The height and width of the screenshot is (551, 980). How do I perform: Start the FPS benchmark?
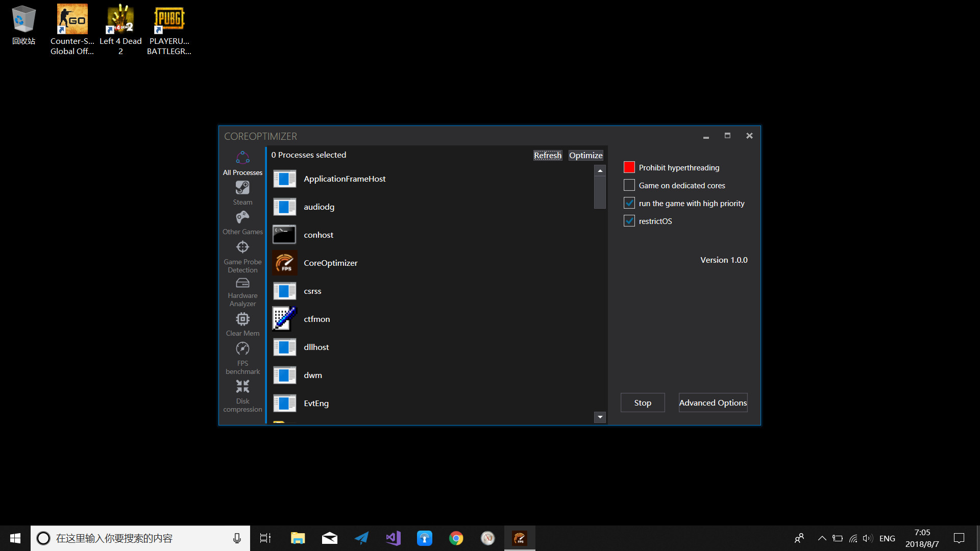pyautogui.click(x=242, y=356)
